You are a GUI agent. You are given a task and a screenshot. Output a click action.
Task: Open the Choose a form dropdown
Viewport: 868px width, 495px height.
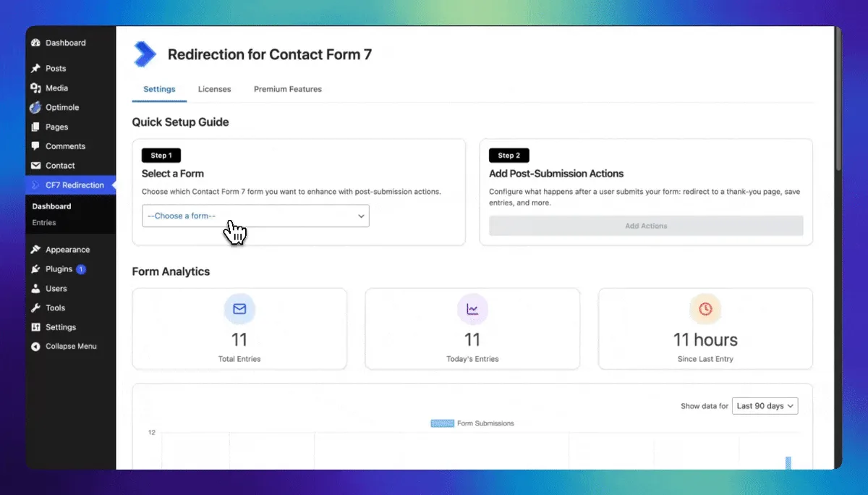click(255, 216)
